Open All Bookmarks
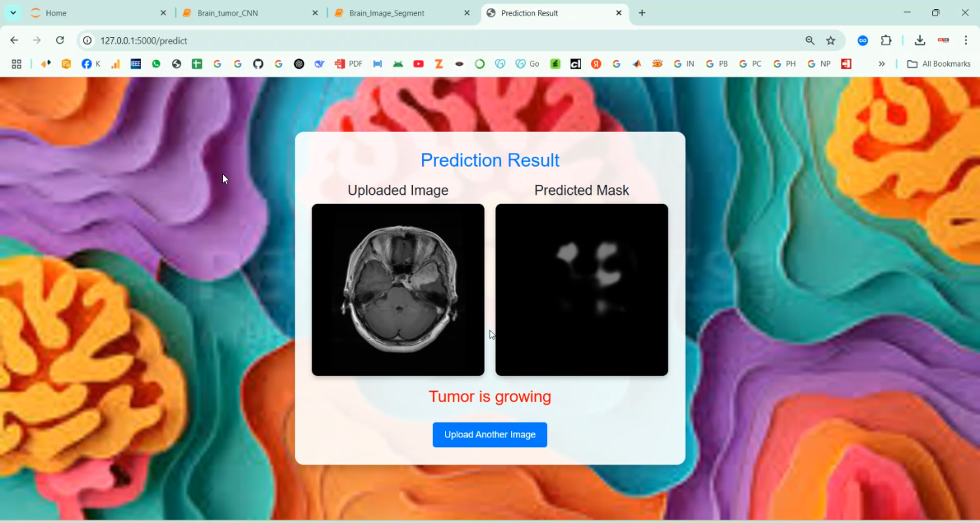 pos(938,63)
